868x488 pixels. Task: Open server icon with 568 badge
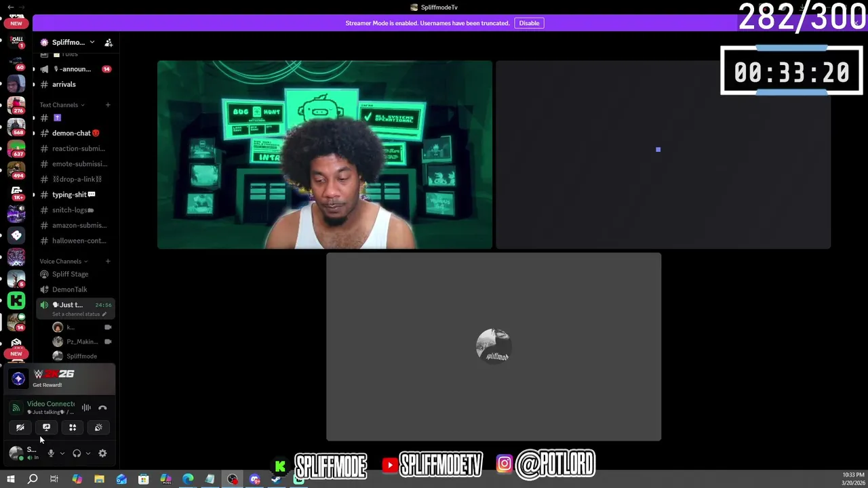tap(16, 127)
